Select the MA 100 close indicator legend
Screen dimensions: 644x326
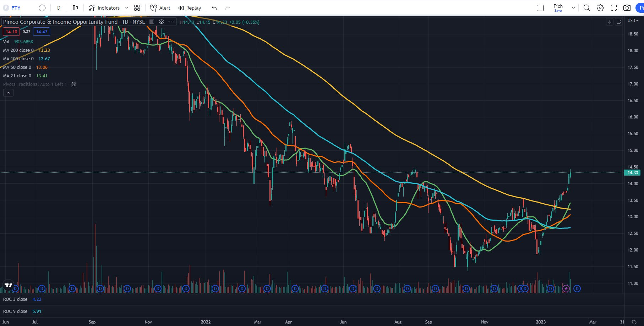coord(26,59)
